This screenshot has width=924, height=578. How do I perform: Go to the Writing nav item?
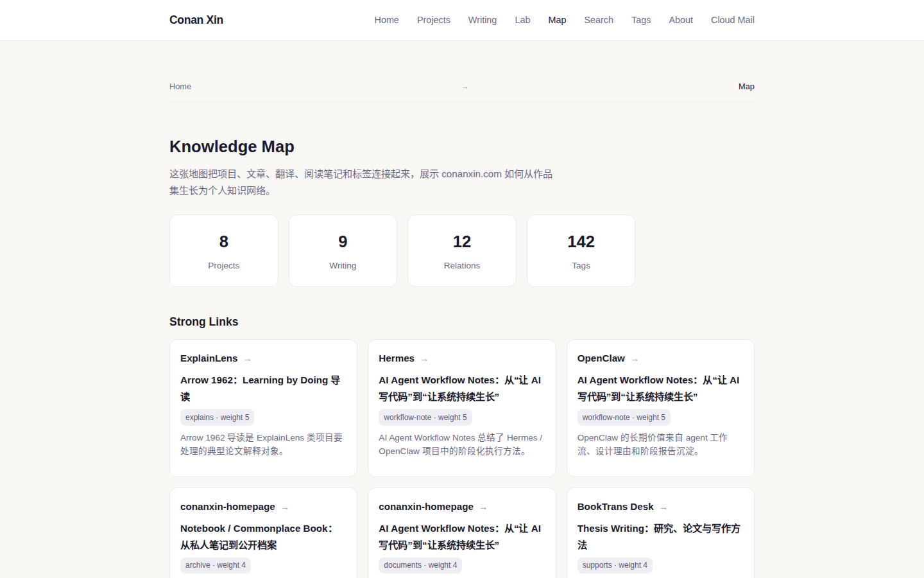tap(483, 20)
